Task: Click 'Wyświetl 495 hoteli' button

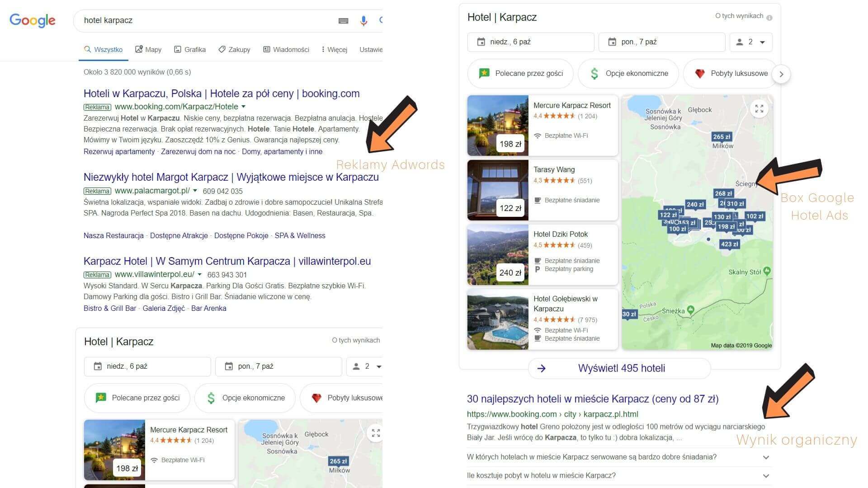Action: click(619, 368)
